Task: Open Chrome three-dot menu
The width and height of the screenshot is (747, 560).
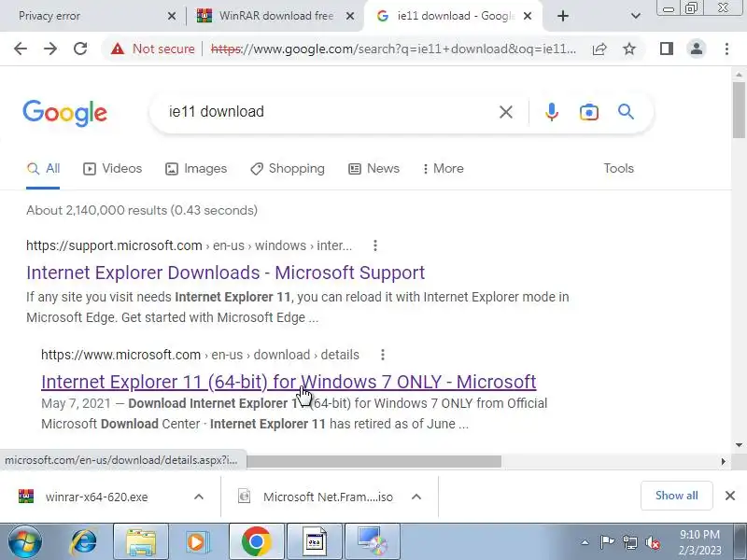Action: click(x=726, y=49)
